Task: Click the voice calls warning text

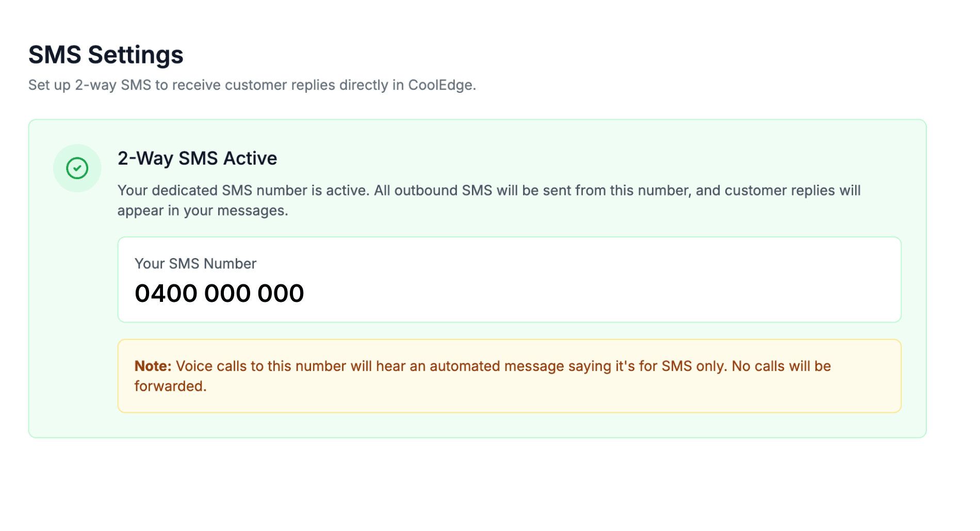Action: [413, 366]
